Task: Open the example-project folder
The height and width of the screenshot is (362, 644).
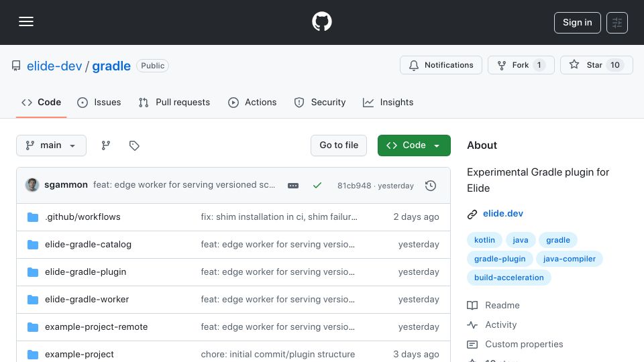Action: (79, 354)
